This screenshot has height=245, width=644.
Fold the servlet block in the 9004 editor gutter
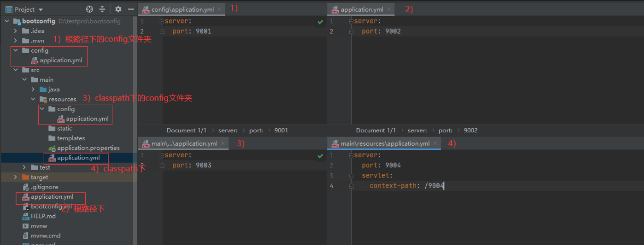tap(352, 175)
